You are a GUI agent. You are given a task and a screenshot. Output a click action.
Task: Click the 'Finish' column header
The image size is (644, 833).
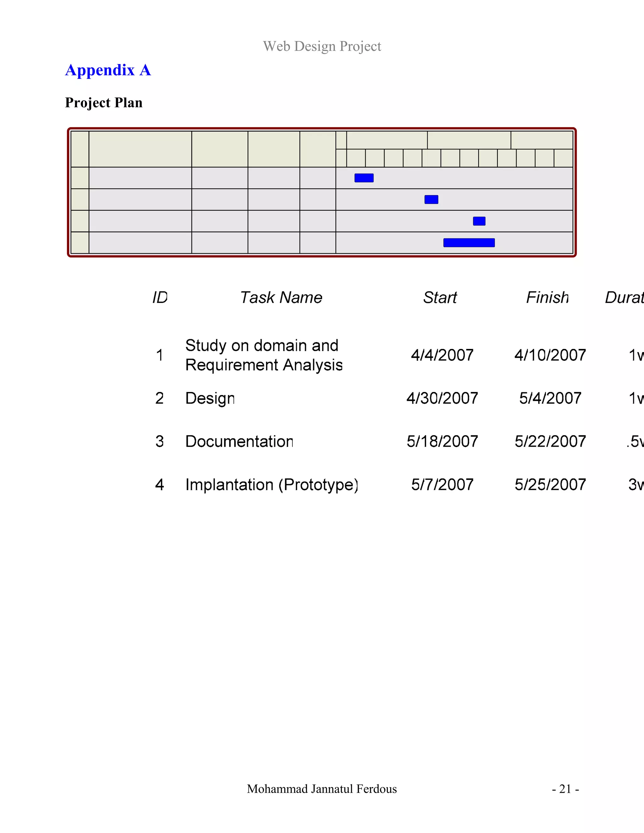pyautogui.click(x=547, y=297)
